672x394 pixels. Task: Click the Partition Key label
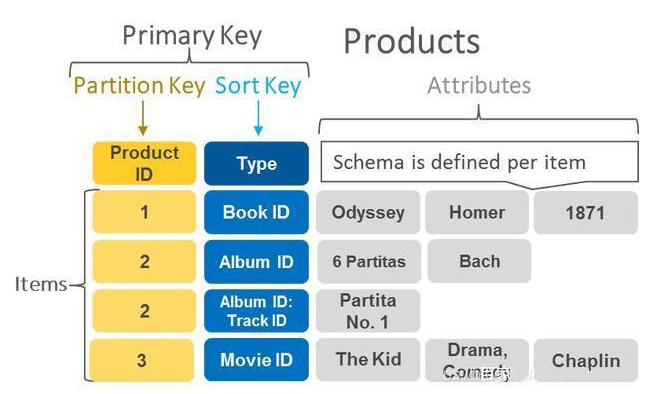(x=139, y=86)
